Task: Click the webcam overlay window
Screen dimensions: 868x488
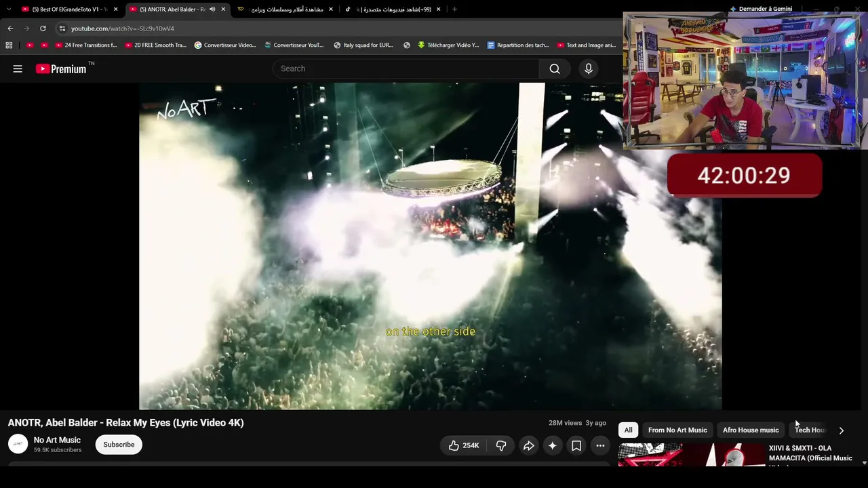Action: pos(743,80)
